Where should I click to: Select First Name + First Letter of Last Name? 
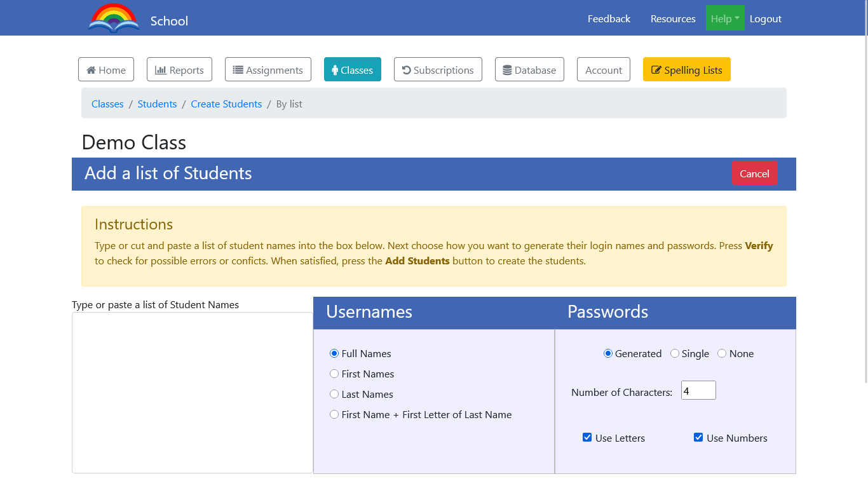[334, 414]
